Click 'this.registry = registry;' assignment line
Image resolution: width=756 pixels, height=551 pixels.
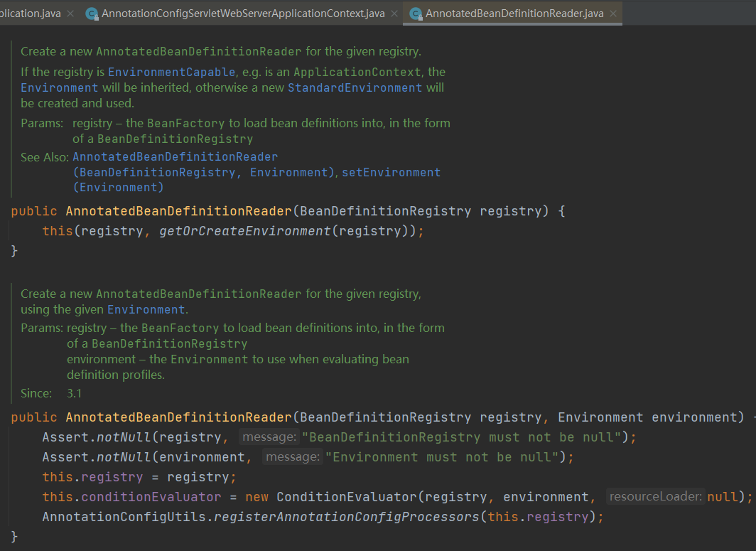pyautogui.click(x=139, y=477)
